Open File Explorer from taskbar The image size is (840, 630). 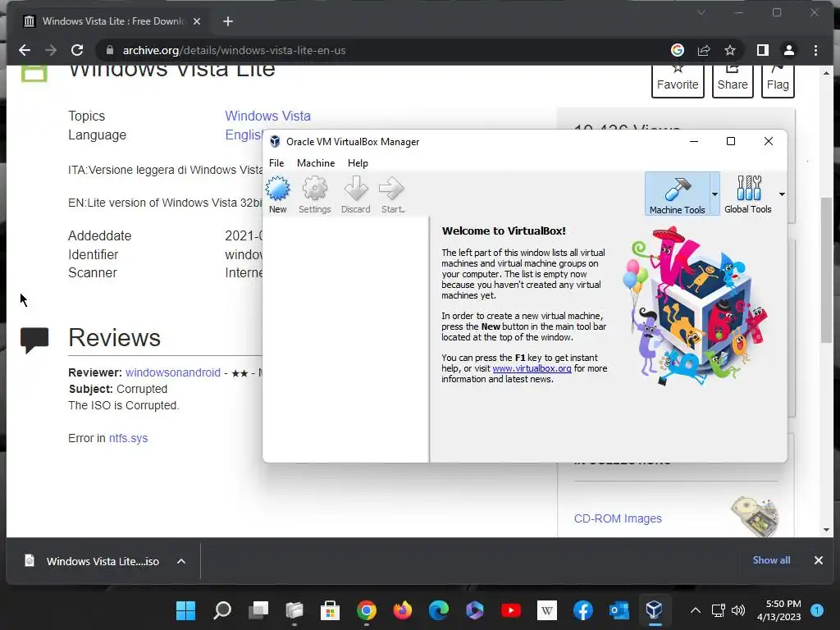tap(294, 610)
